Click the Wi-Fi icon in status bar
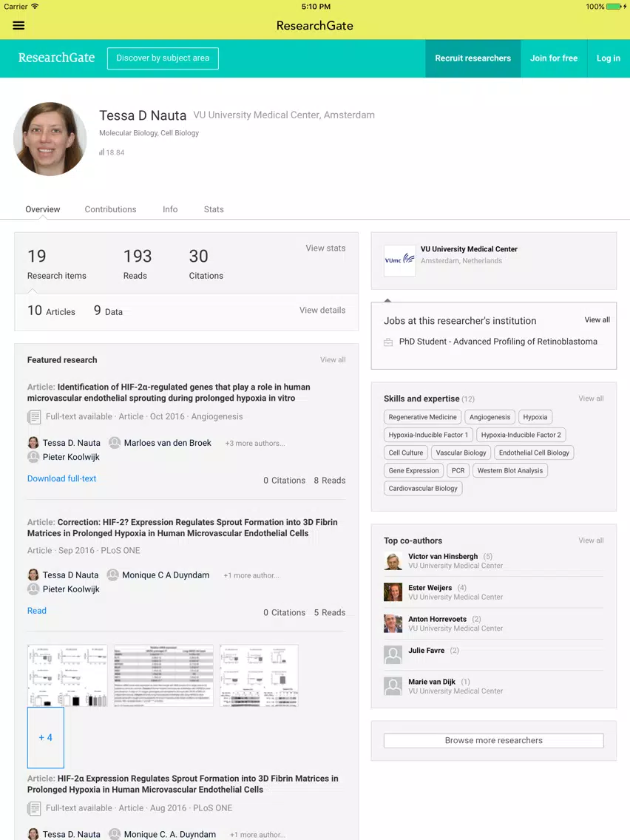 (35, 7)
